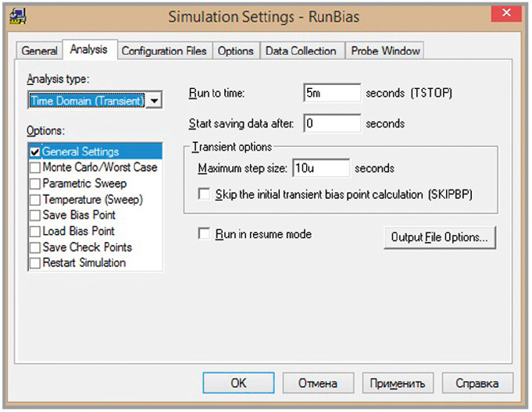Enable the Load Bias Point option

point(35,231)
